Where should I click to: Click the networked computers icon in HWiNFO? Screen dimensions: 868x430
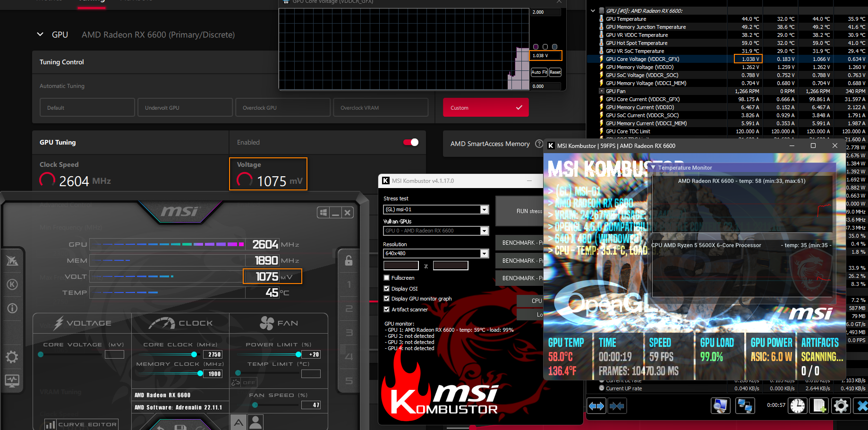[745, 406]
